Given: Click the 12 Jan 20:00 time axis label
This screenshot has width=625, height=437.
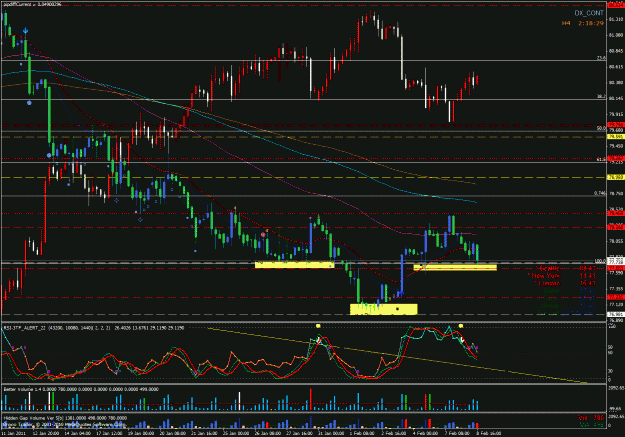Looking at the screenshot, I should point(46,433).
